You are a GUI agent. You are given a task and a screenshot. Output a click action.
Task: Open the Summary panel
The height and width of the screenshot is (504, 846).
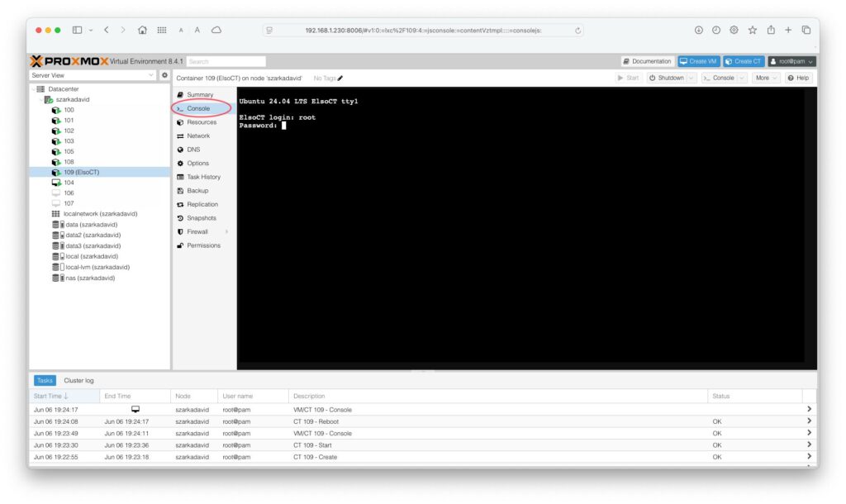point(200,94)
